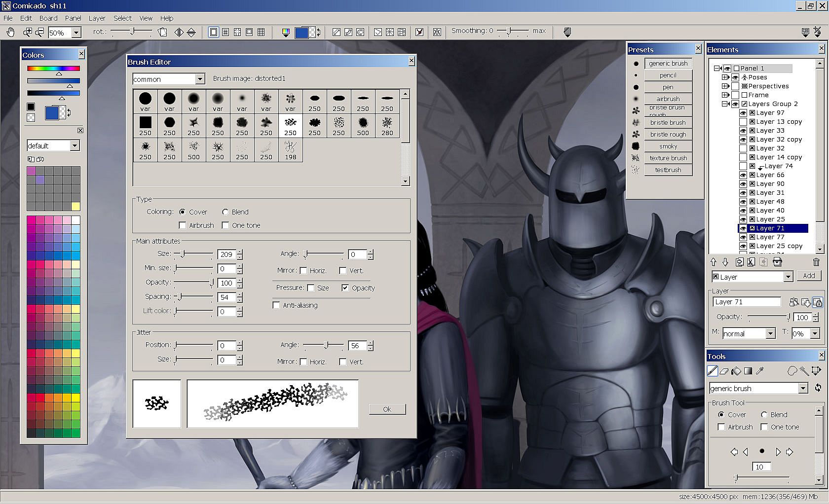Open the common brush category dropdown
Screen dimensions: 829x504
click(200, 79)
